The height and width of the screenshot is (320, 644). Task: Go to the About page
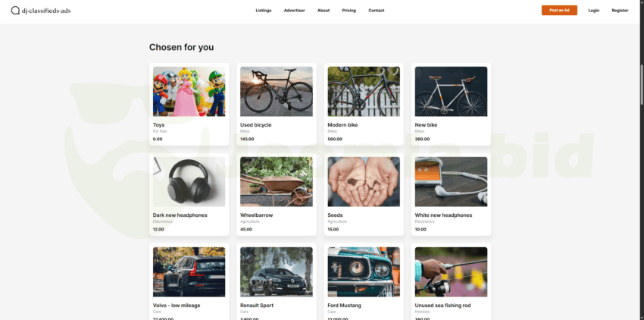point(324,11)
